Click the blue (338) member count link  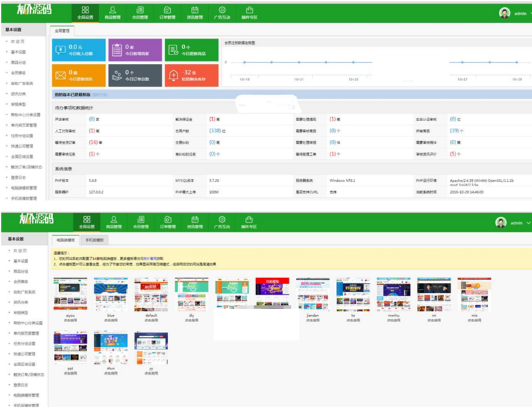pyautogui.click(x=214, y=130)
